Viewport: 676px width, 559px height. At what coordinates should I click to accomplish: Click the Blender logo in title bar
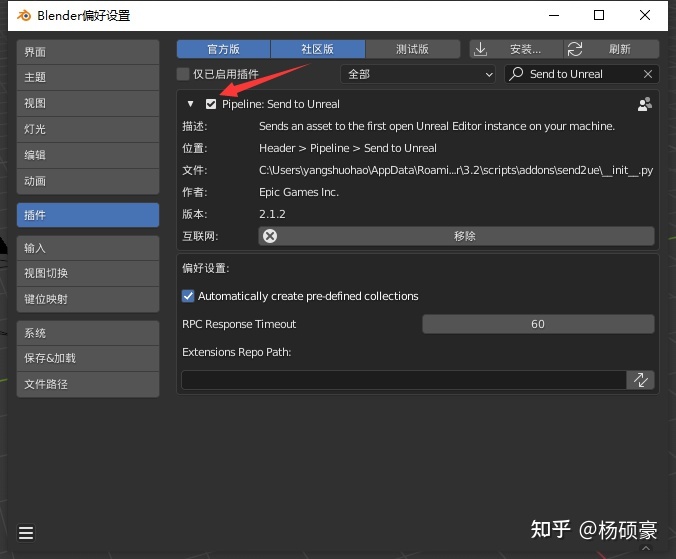pos(24,16)
